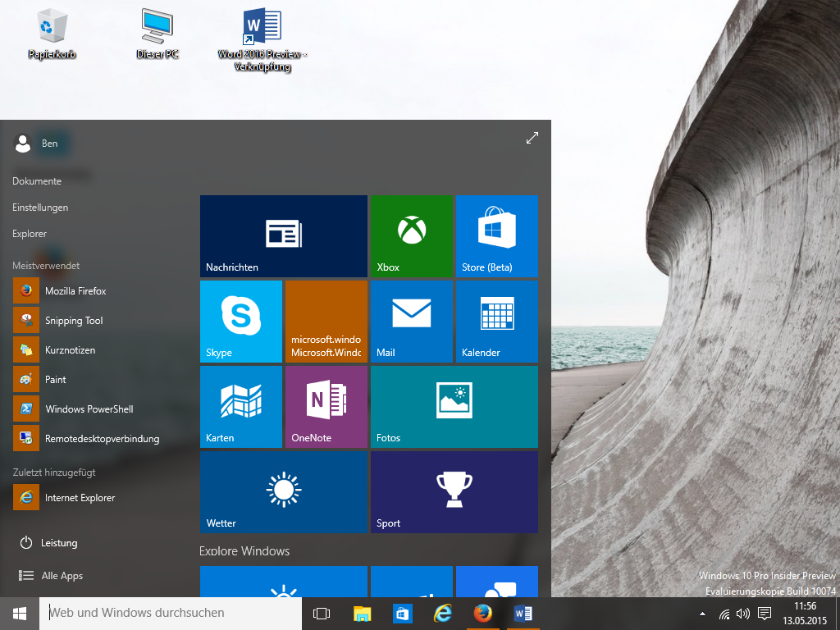Open the Nachrichten news tile
Viewport: 840px width, 630px height.
tap(283, 236)
